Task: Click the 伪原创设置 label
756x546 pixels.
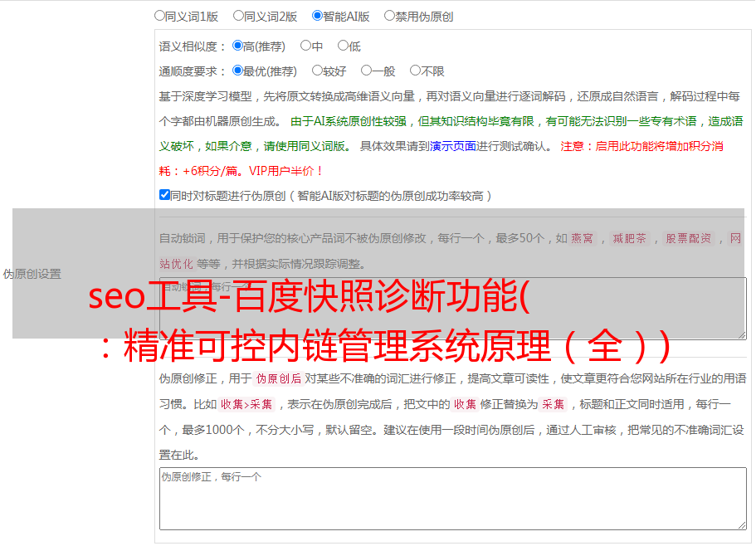Action: pos(32,274)
